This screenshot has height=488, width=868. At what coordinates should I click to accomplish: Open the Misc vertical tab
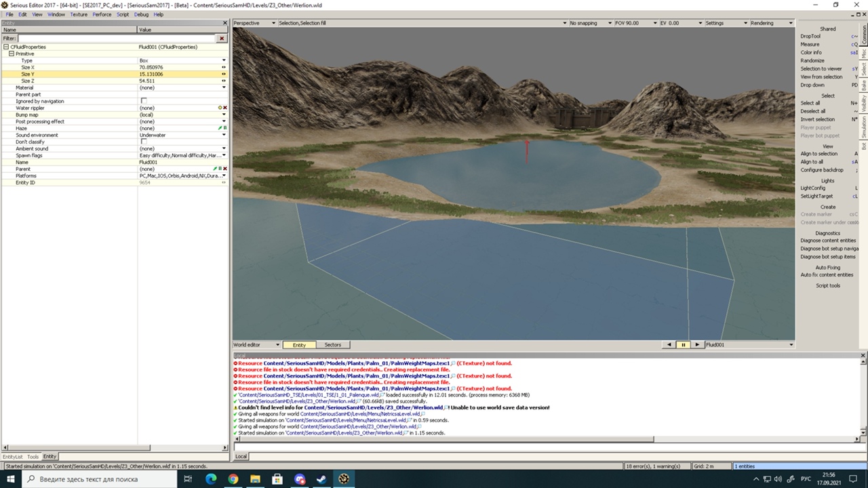coord(864,52)
